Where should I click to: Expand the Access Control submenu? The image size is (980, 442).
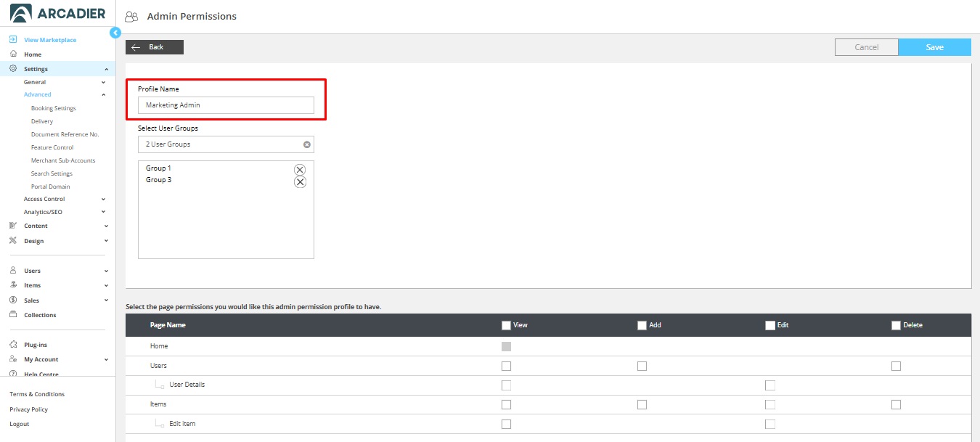point(104,199)
